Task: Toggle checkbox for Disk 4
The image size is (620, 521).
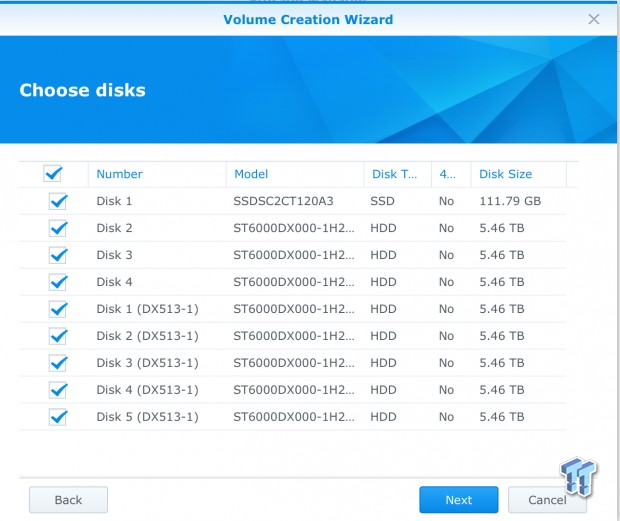Action: click(58, 282)
